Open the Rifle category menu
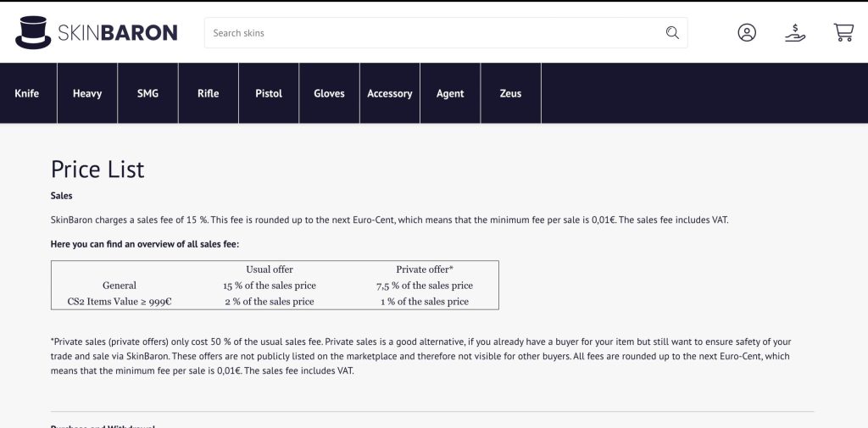The image size is (868, 428). point(208,93)
